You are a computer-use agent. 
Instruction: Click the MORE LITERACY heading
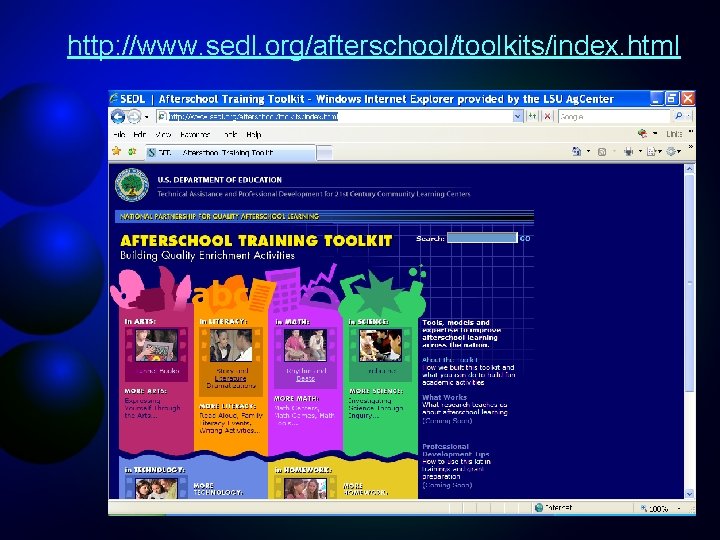pos(227,406)
